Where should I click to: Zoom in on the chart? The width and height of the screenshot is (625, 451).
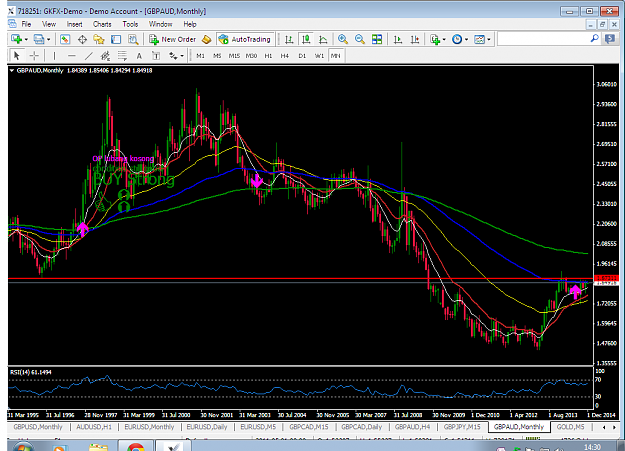342,39
